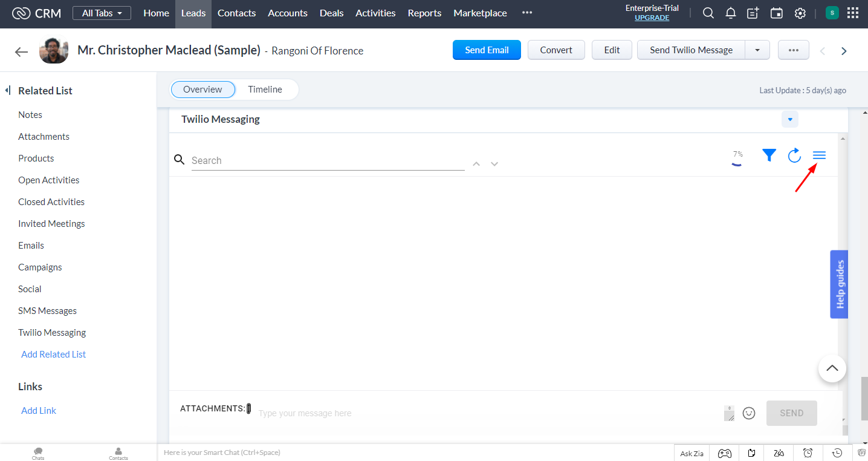This screenshot has width=868, height=461.
Task: Open the notifications bell
Action: point(731,13)
